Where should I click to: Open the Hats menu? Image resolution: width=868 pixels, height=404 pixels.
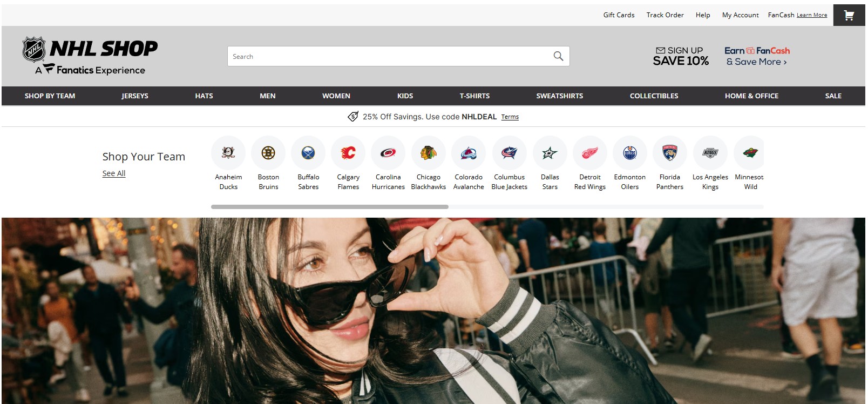coord(204,96)
